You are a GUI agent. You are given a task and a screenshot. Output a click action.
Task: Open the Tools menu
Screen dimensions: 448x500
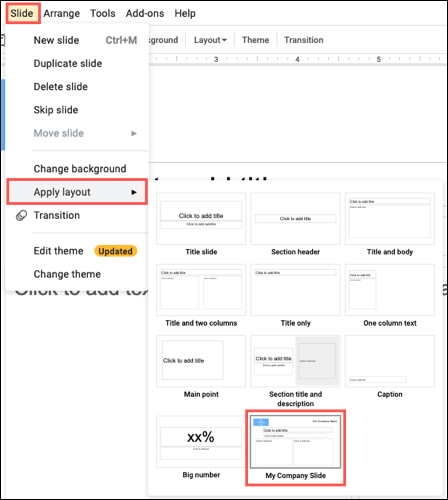pyautogui.click(x=103, y=13)
